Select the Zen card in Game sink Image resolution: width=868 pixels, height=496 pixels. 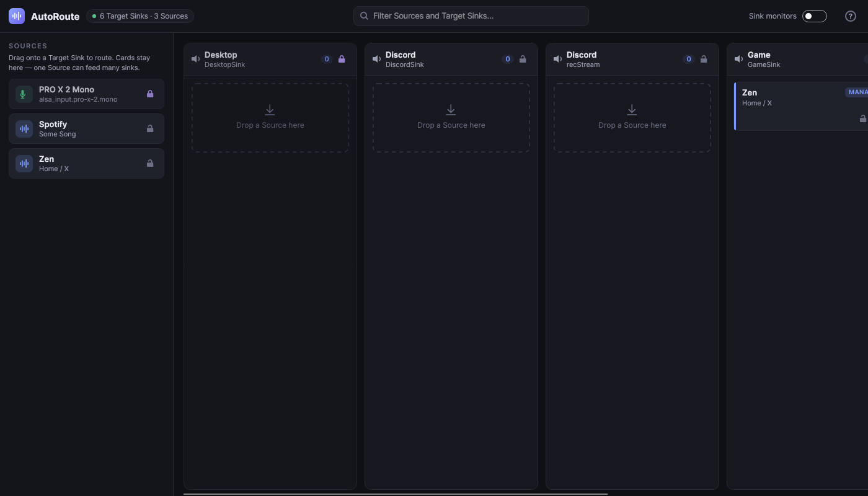point(801,106)
